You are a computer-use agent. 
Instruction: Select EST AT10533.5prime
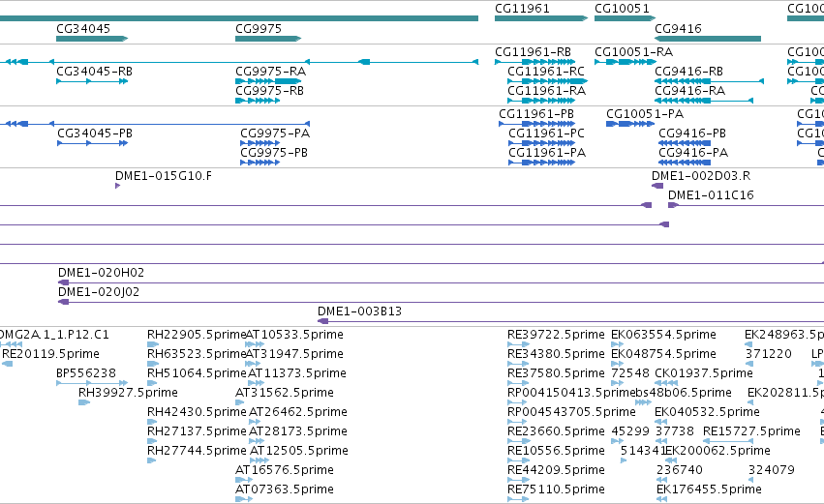point(255,344)
